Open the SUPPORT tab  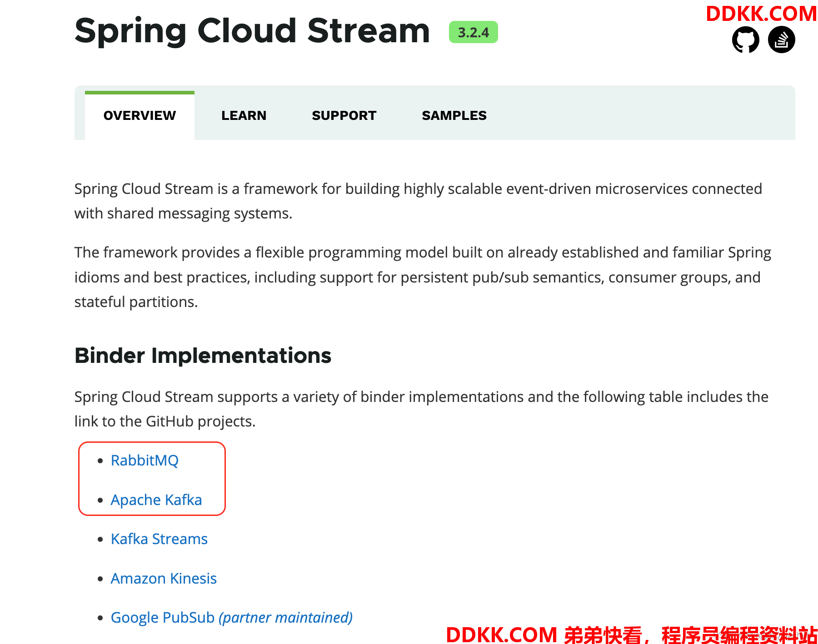pos(344,115)
